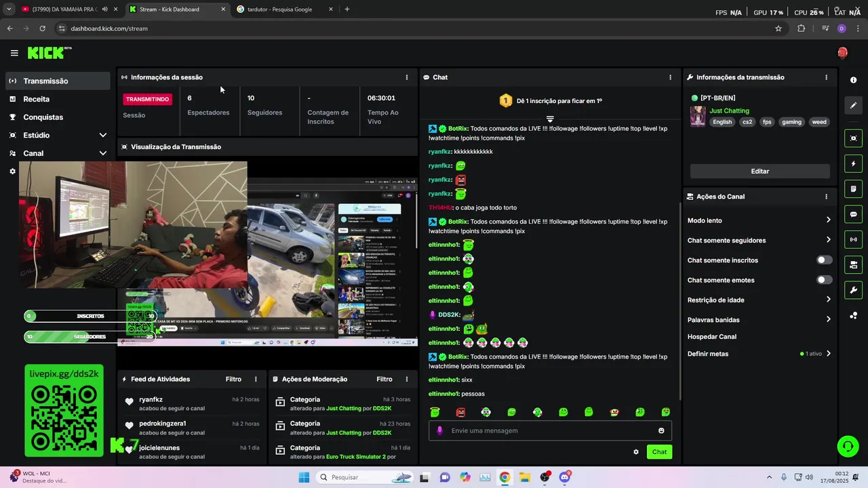Image resolution: width=868 pixels, height=488 pixels.
Task: Click the pencil edit icon in the right sidebar
Action: (853, 105)
